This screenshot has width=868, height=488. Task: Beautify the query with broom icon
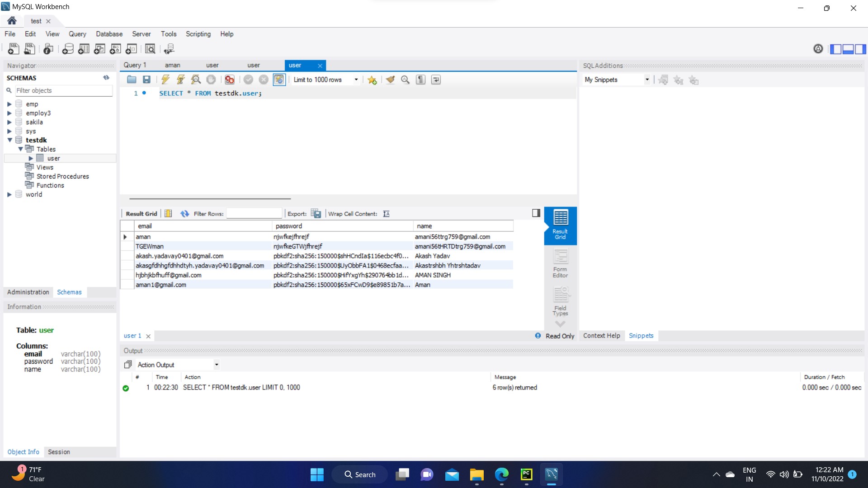[x=390, y=80]
